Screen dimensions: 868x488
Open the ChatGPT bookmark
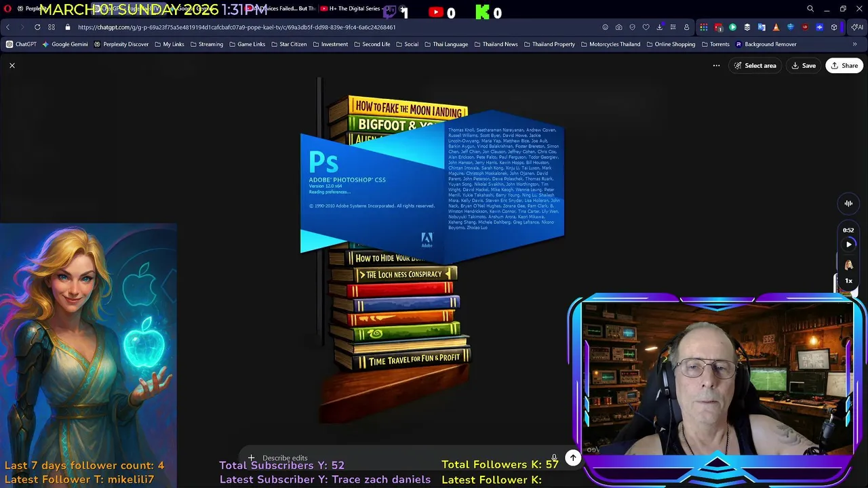(21, 44)
